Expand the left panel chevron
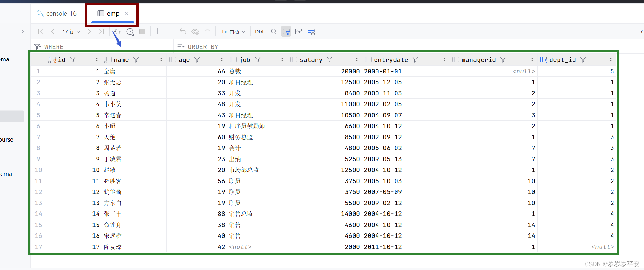 coord(22,31)
